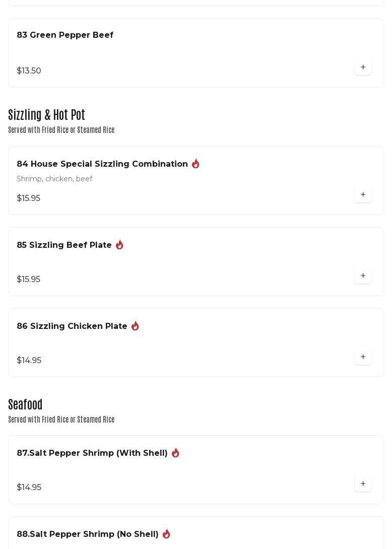Add House Special Sizzling Combination to cart
Image resolution: width=392 pixels, height=549 pixels.
(x=363, y=194)
